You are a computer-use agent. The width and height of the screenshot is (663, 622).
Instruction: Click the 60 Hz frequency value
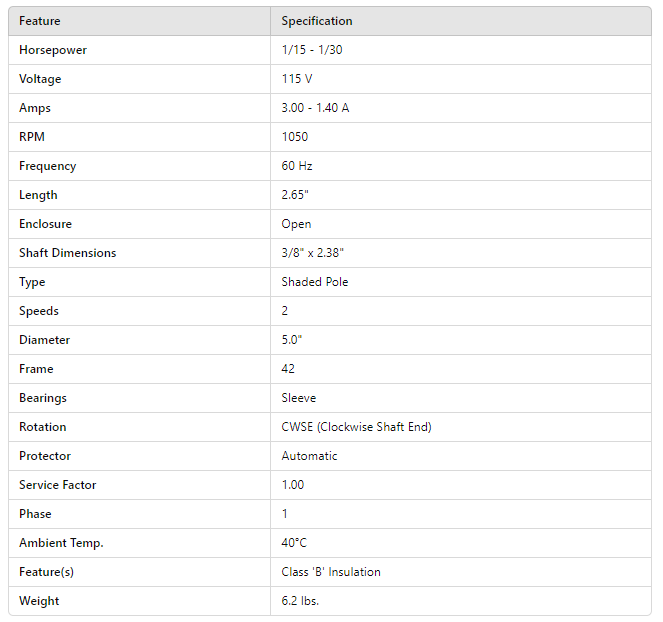tap(297, 166)
